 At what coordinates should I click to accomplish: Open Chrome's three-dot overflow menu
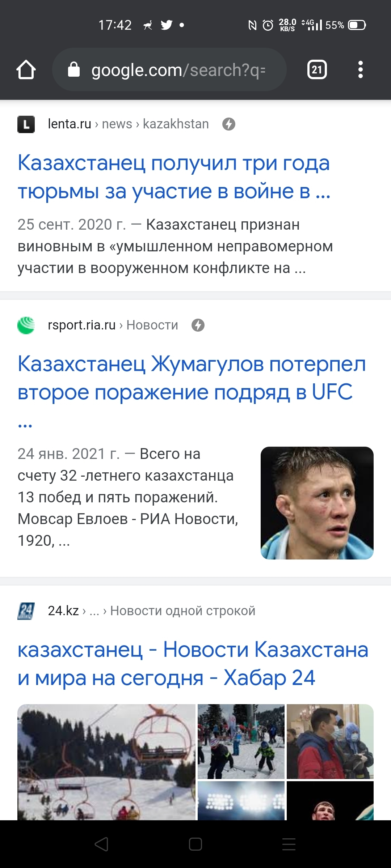[360, 69]
